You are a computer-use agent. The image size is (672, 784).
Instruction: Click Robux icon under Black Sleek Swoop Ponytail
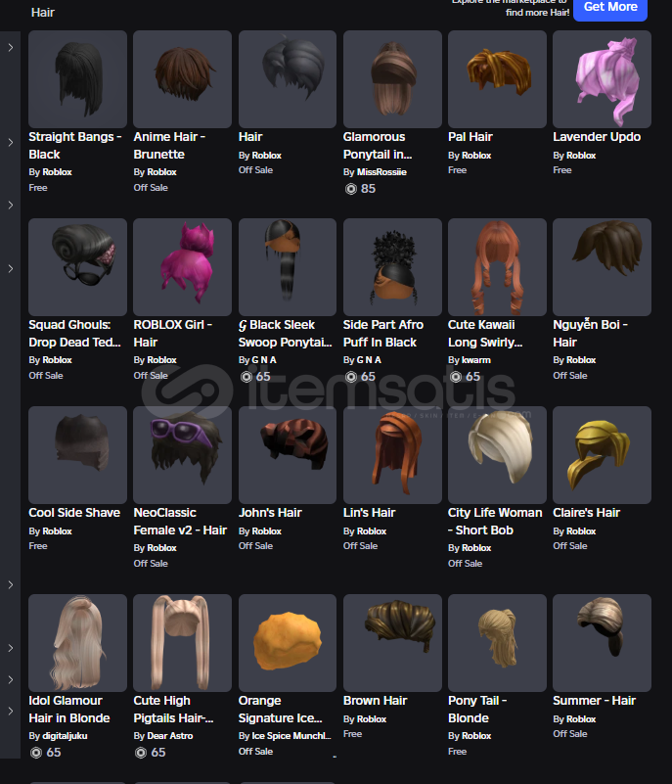point(246,377)
